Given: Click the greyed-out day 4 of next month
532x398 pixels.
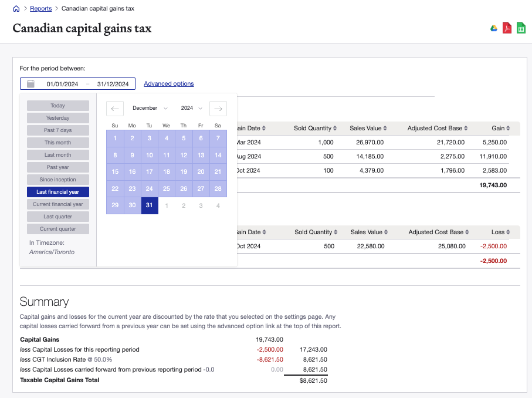Looking at the screenshot, I should (218, 205).
